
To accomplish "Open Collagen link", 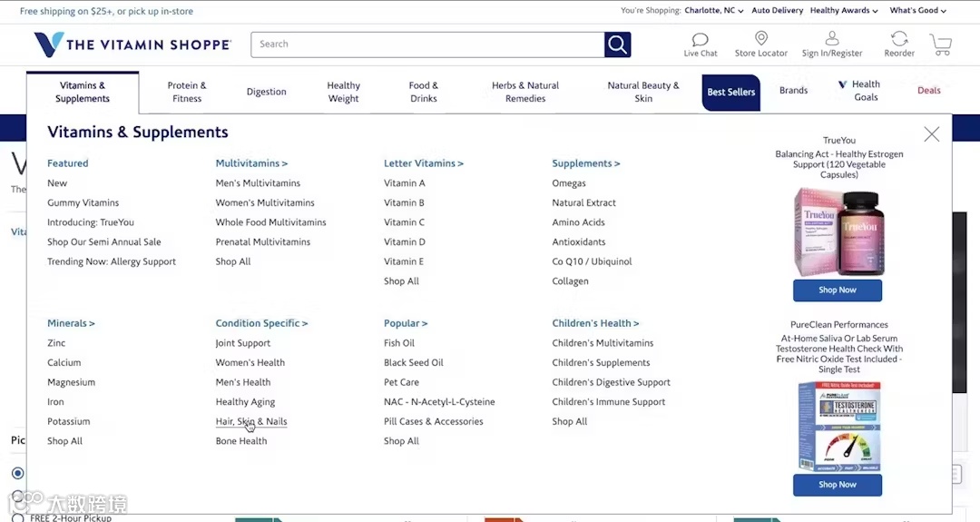I will pyautogui.click(x=570, y=281).
